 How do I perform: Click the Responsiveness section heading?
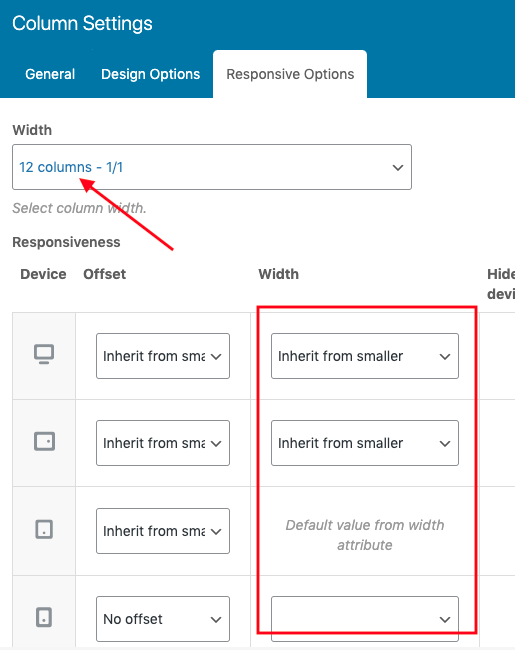pyautogui.click(x=66, y=242)
